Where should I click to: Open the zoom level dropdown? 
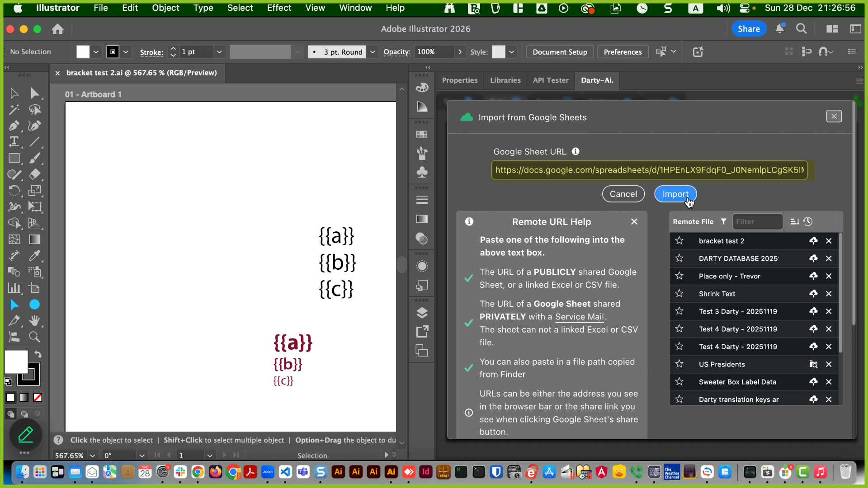click(x=93, y=455)
